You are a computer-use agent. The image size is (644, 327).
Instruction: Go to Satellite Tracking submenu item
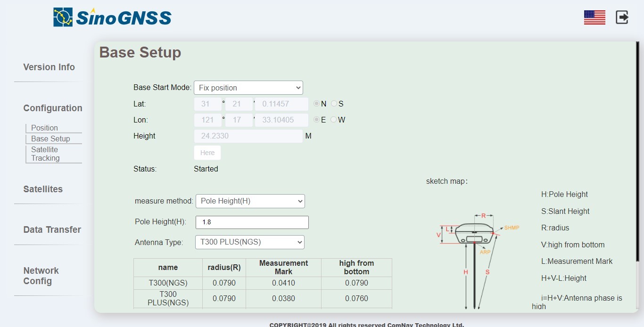pyautogui.click(x=45, y=154)
